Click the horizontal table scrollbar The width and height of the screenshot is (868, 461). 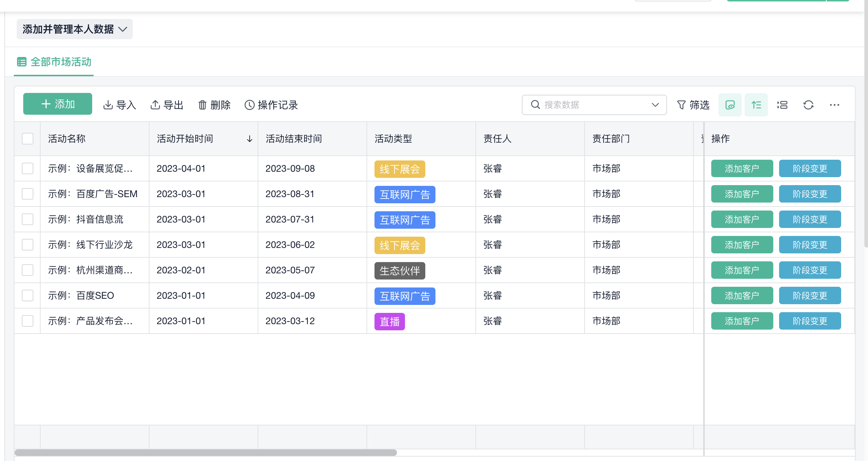tap(205, 453)
